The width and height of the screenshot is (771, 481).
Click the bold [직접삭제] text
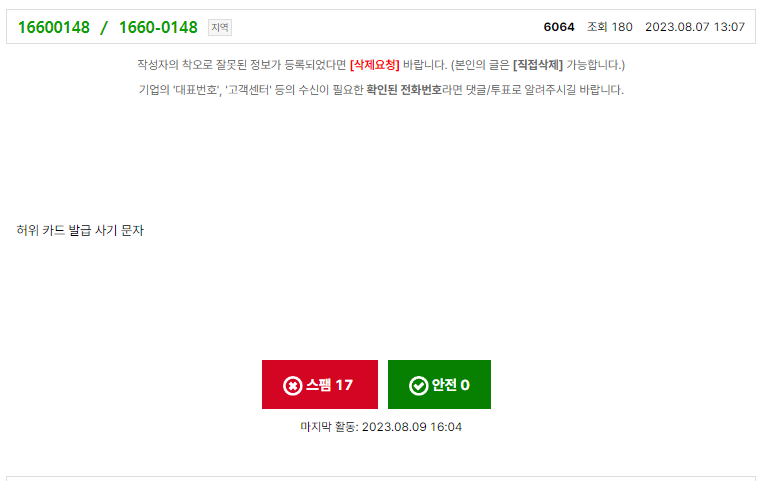tap(537, 65)
